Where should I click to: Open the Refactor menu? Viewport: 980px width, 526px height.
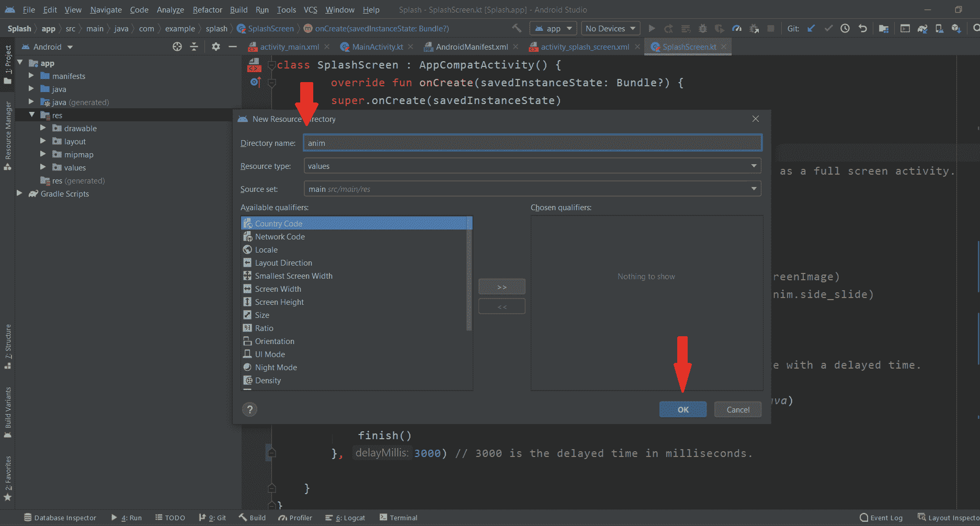(207, 9)
